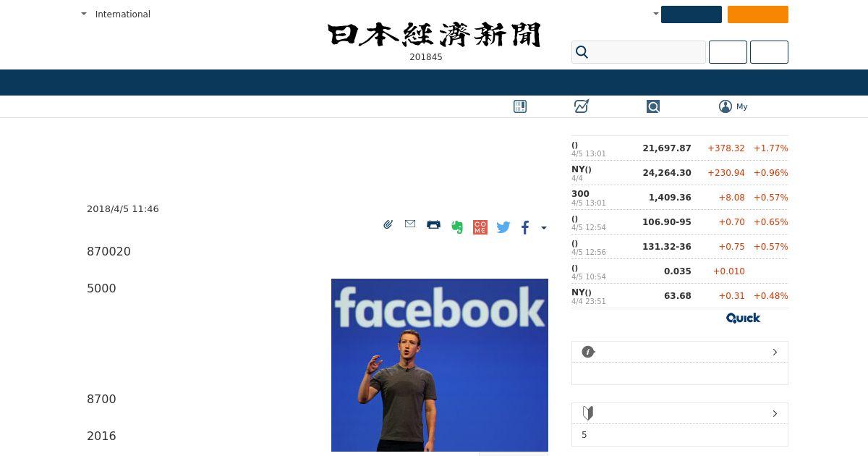This screenshot has height=456, width=868.
Task: Open the My account profile icon
Action: tap(726, 106)
